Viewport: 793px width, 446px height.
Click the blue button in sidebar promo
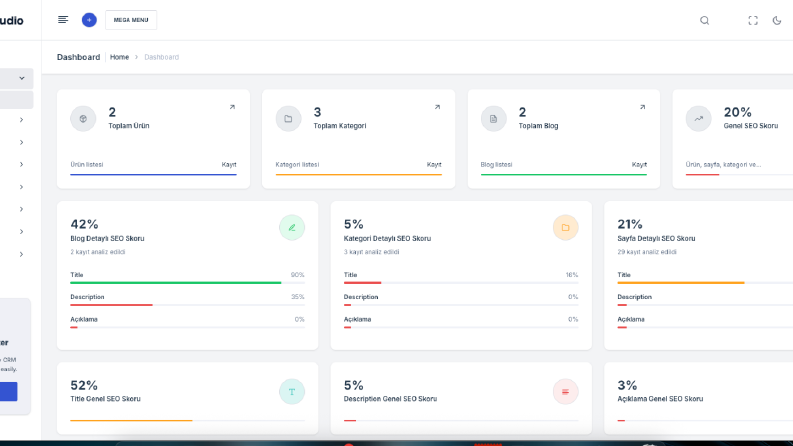pyautogui.click(x=9, y=391)
